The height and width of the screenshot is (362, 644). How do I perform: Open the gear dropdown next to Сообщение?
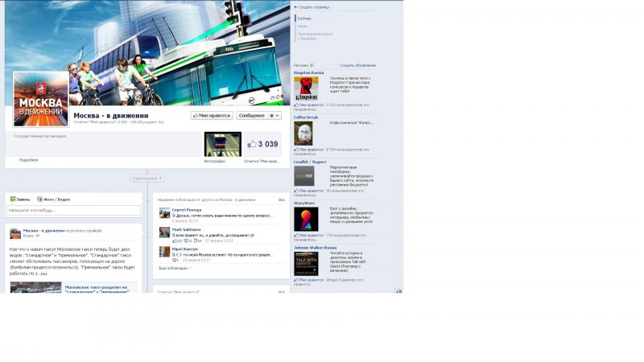point(275,116)
